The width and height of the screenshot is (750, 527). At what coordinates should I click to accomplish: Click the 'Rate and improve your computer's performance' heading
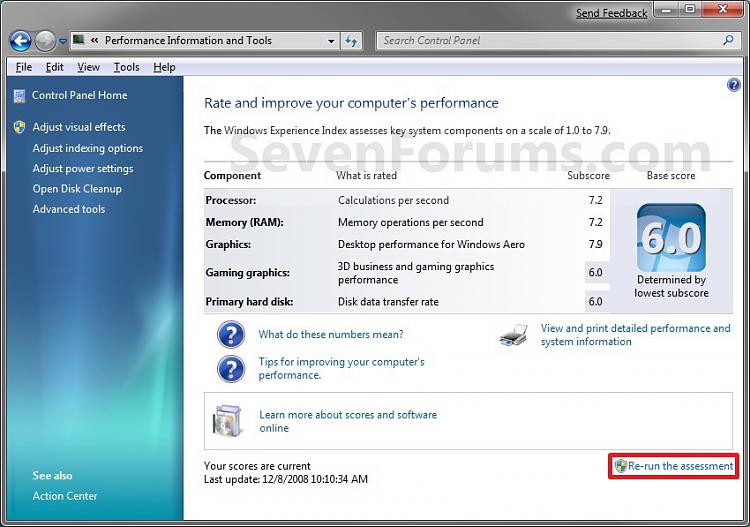coord(351,103)
